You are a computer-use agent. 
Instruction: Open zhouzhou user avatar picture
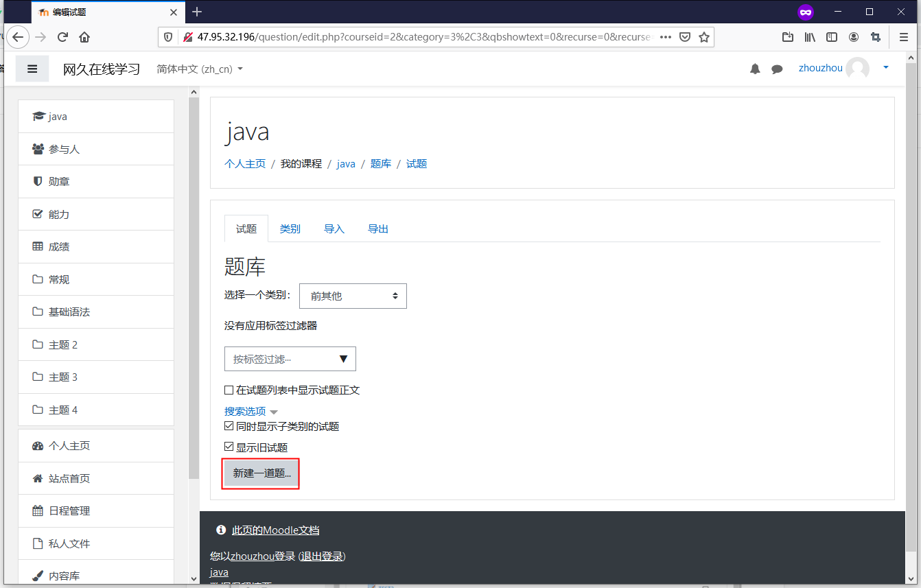tap(857, 69)
